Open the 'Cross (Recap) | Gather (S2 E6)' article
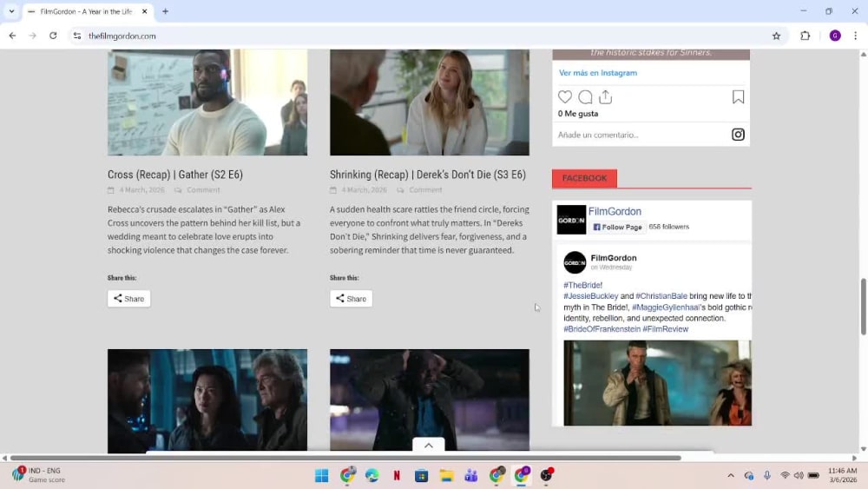 click(x=175, y=175)
